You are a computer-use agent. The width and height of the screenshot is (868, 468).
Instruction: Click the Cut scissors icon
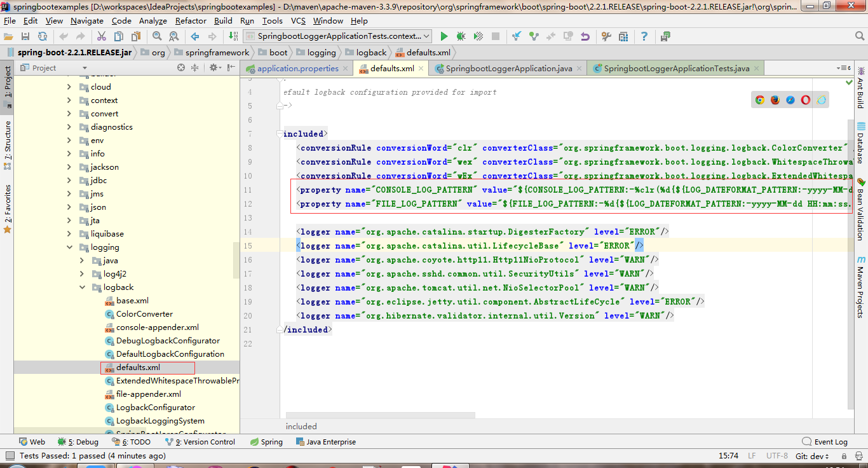[x=101, y=36]
